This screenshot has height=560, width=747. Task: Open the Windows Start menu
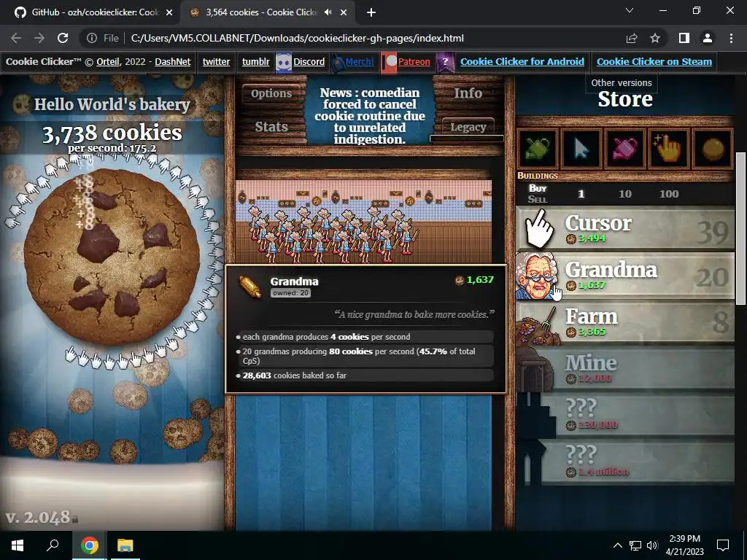[18, 545]
